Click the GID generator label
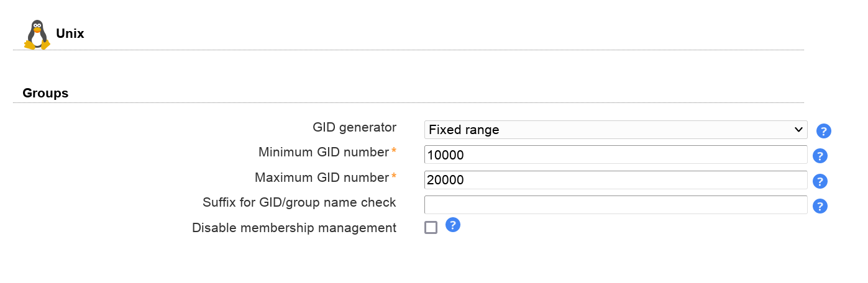 (x=354, y=127)
